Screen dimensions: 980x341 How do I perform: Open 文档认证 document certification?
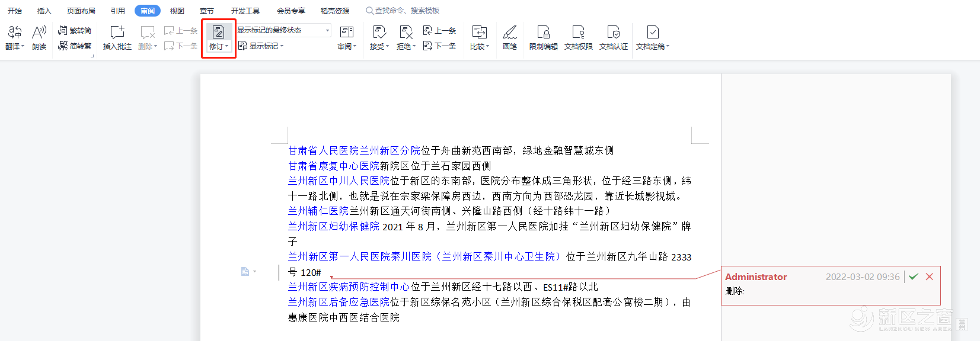pos(614,38)
